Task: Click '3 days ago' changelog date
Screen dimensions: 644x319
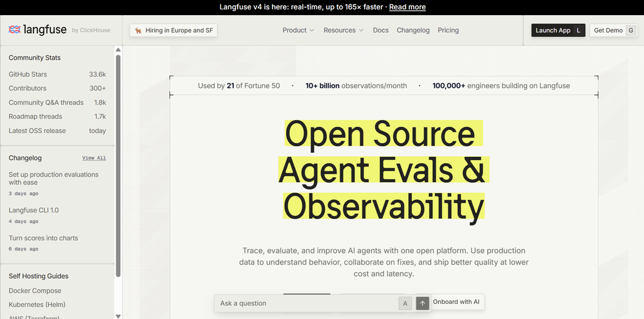Action: click(x=23, y=193)
